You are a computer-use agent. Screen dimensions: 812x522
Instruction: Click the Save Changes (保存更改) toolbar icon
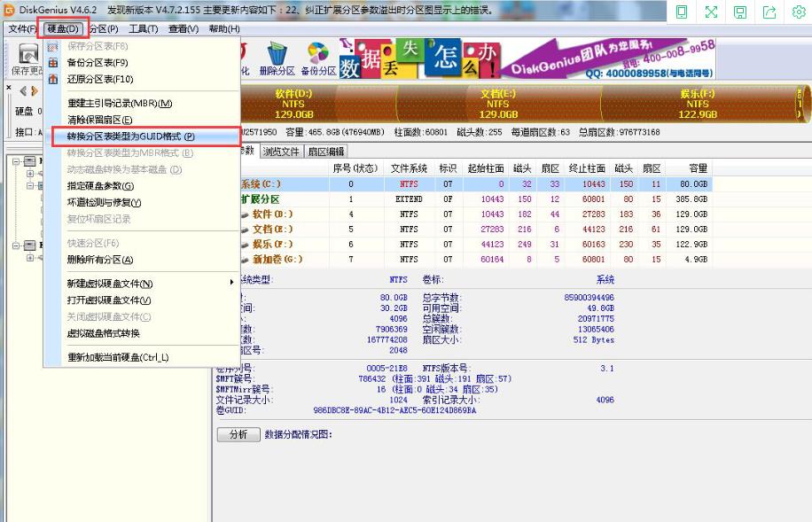coord(27,59)
